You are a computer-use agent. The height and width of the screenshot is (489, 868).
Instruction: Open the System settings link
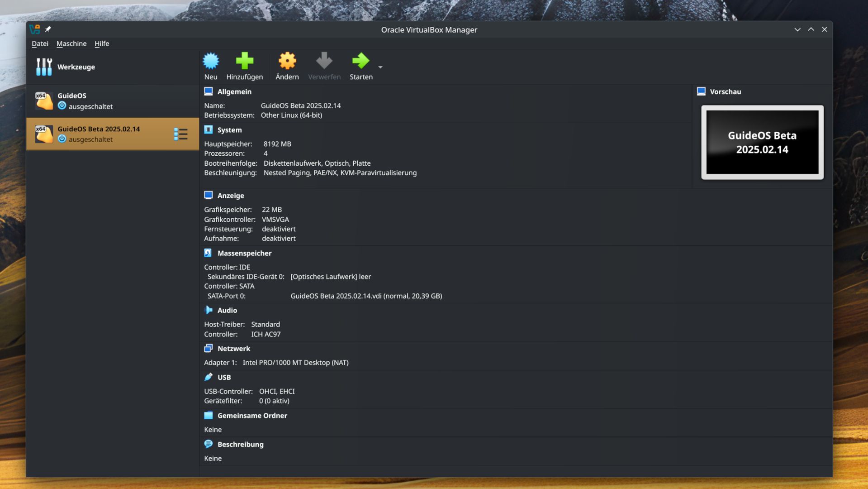pos(229,130)
